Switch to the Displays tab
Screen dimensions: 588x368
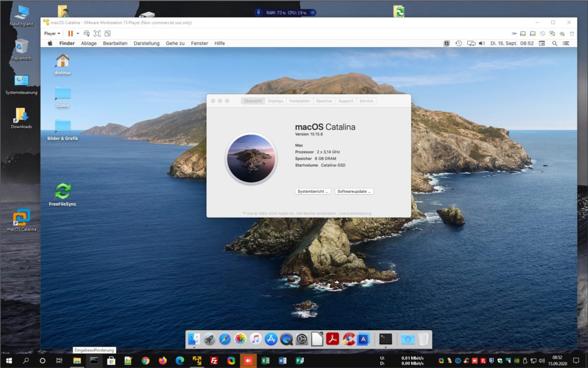coord(276,101)
